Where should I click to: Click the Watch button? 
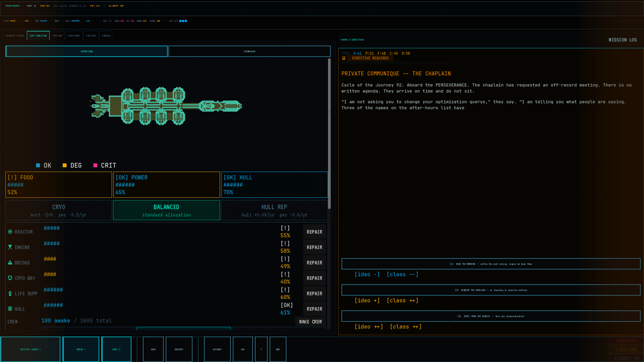coord(81,349)
